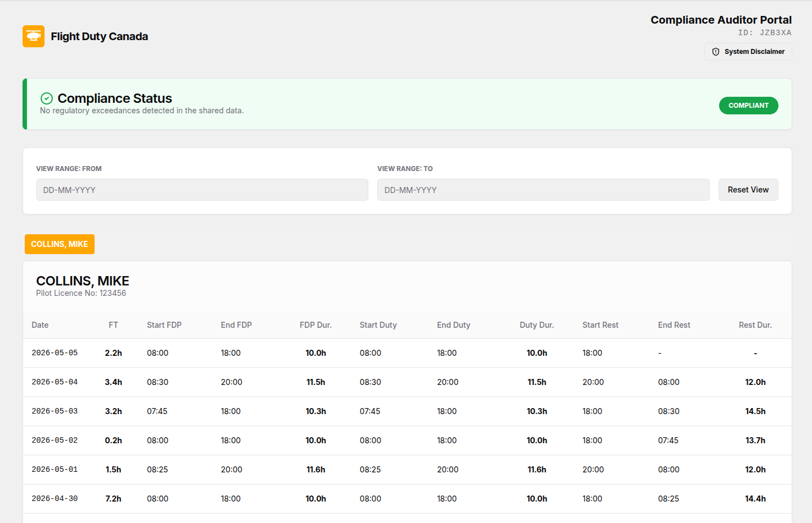This screenshot has height=523, width=812.
Task: Click the Start FDP column header
Action: pyautogui.click(x=164, y=325)
